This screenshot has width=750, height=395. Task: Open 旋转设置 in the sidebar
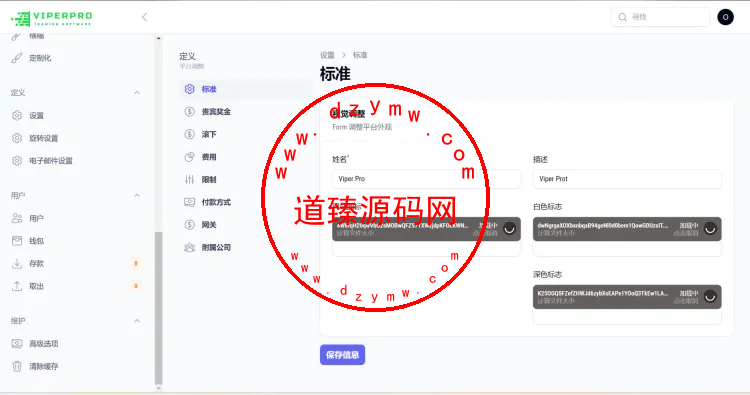[x=44, y=138]
